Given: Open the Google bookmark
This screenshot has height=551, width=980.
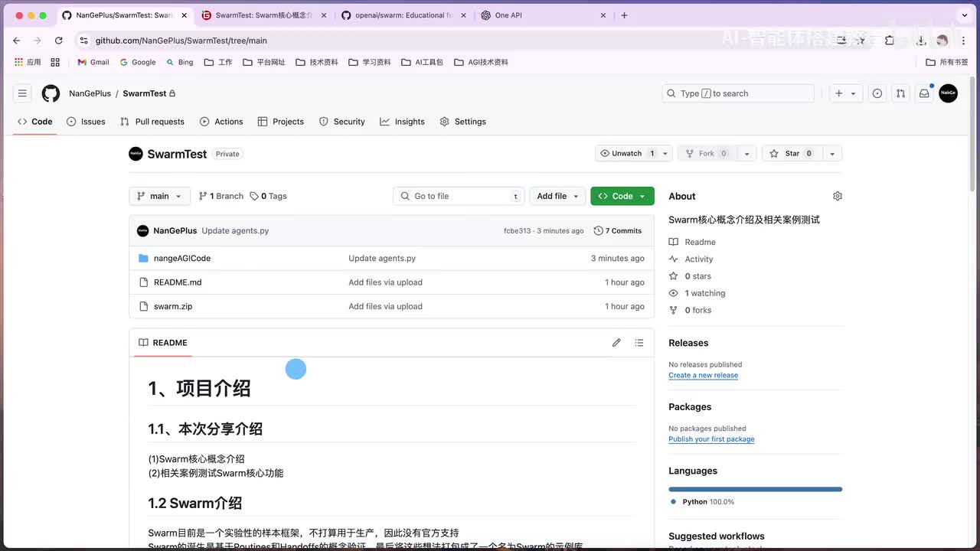Looking at the screenshot, I should pyautogui.click(x=138, y=62).
